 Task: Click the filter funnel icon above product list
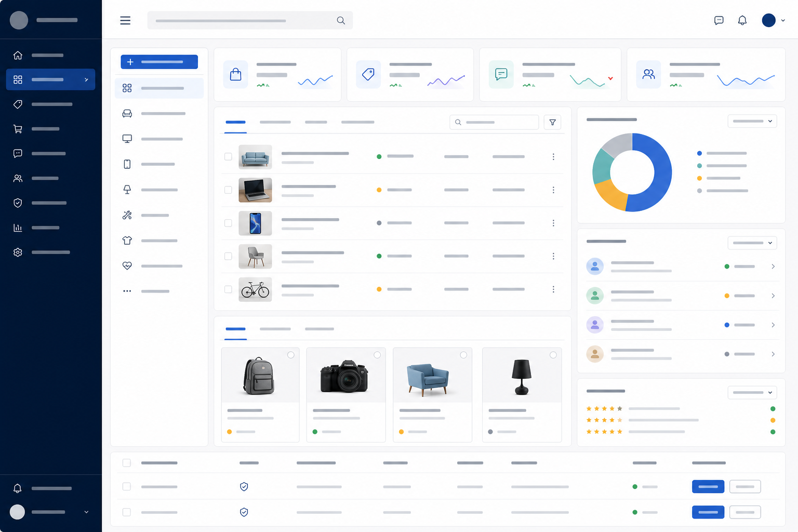[552, 122]
